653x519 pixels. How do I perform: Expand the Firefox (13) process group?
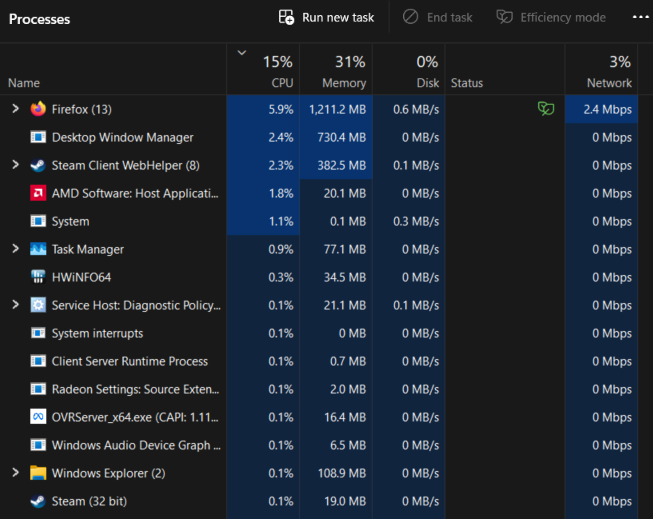[15, 109]
